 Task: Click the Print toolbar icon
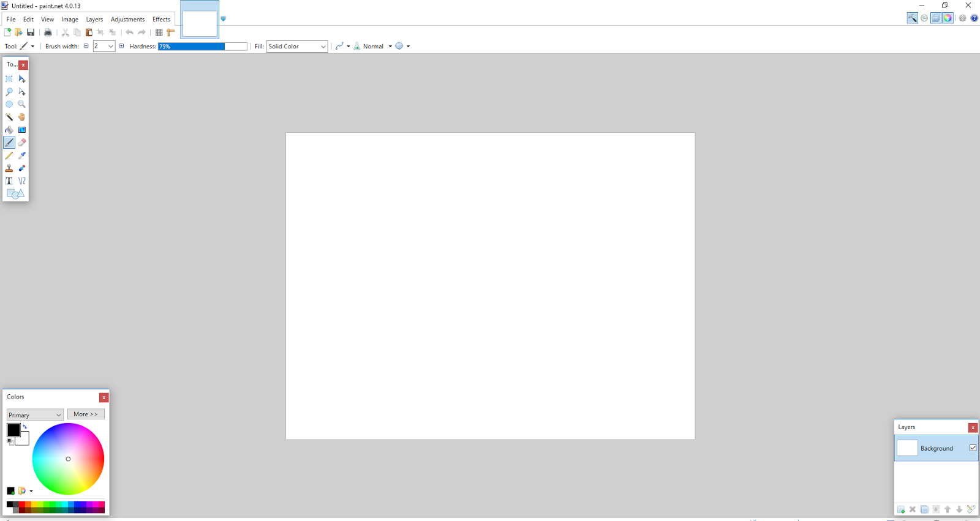[x=48, y=32]
